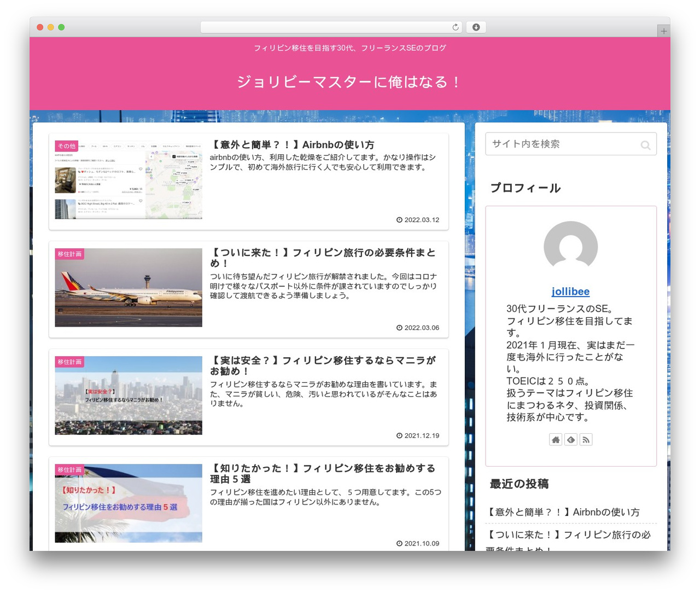
Task: Click the その他 category label on Airbnb post
Action: coord(66,146)
